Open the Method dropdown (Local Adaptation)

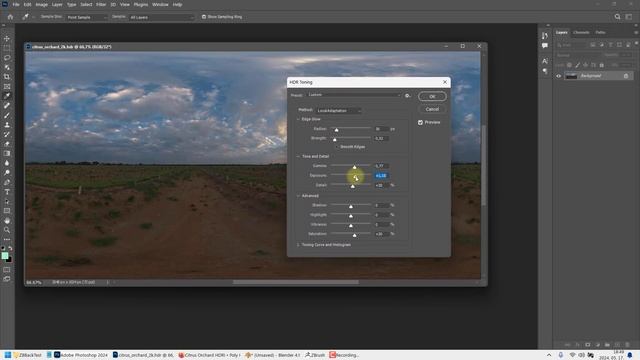tap(339, 111)
